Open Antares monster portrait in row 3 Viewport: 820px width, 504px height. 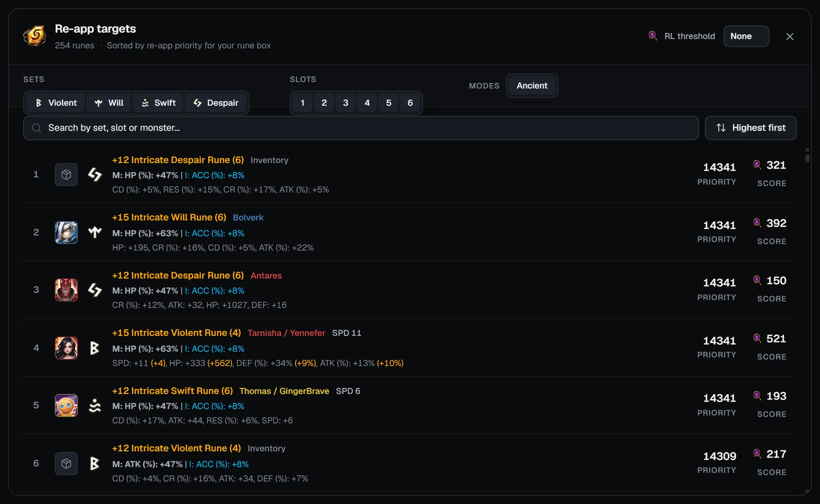click(x=66, y=290)
